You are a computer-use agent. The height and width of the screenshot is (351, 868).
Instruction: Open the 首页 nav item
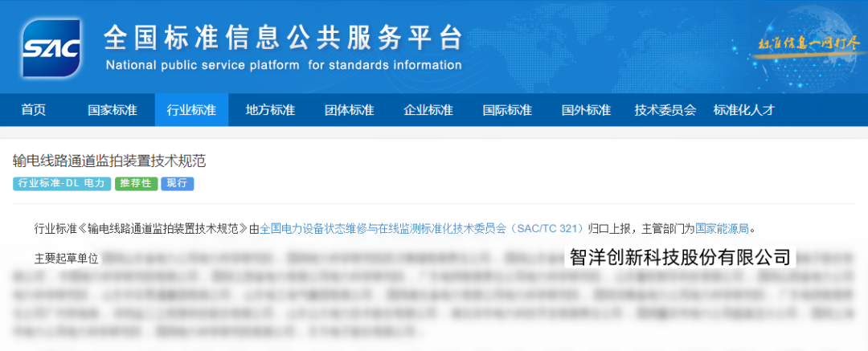point(33,109)
